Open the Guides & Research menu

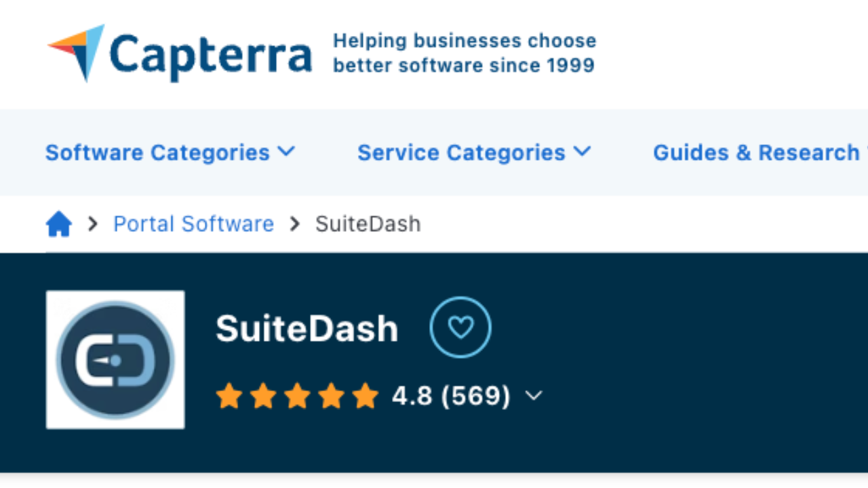(756, 152)
